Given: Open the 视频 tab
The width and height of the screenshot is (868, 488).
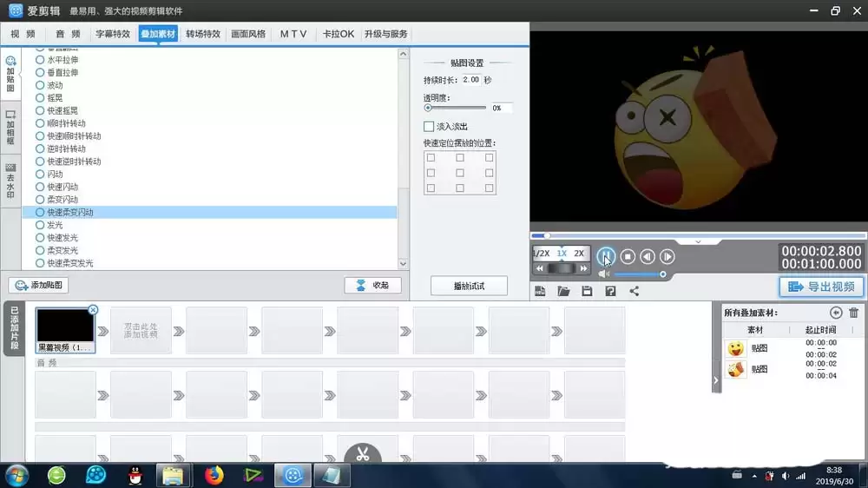Looking at the screenshot, I should pyautogui.click(x=23, y=34).
